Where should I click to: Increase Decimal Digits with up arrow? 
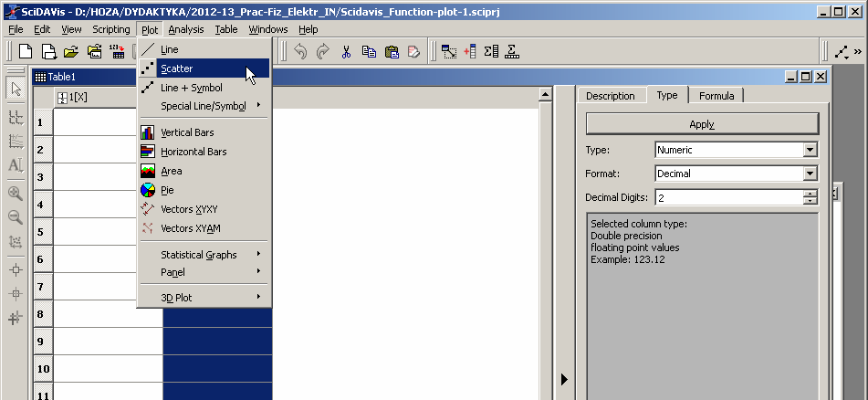tap(810, 194)
